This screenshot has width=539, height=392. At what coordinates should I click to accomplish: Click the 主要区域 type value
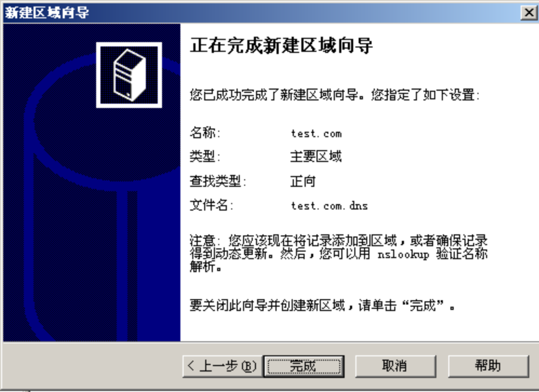click(316, 157)
